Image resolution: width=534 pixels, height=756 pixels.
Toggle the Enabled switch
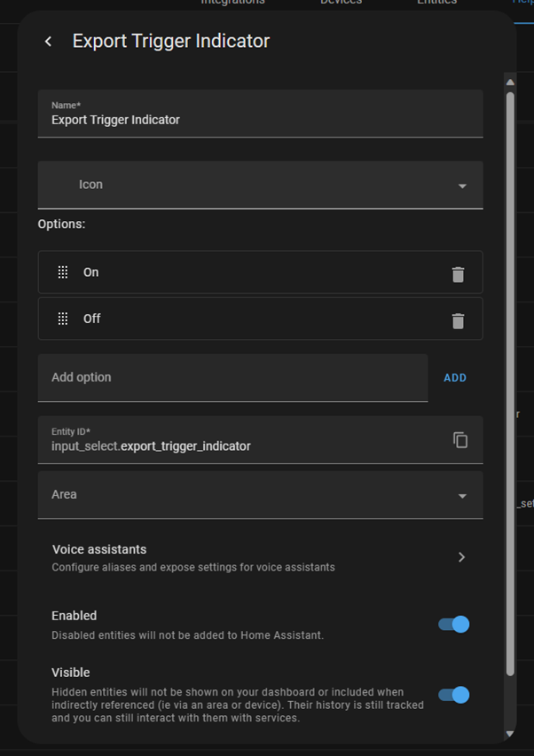tap(453, 625)
